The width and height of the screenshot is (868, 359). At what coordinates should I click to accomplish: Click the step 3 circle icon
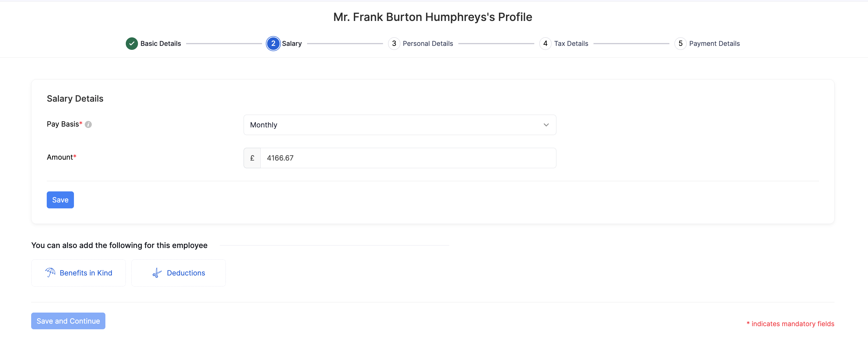pyautogui.click(x=394, y=43)
